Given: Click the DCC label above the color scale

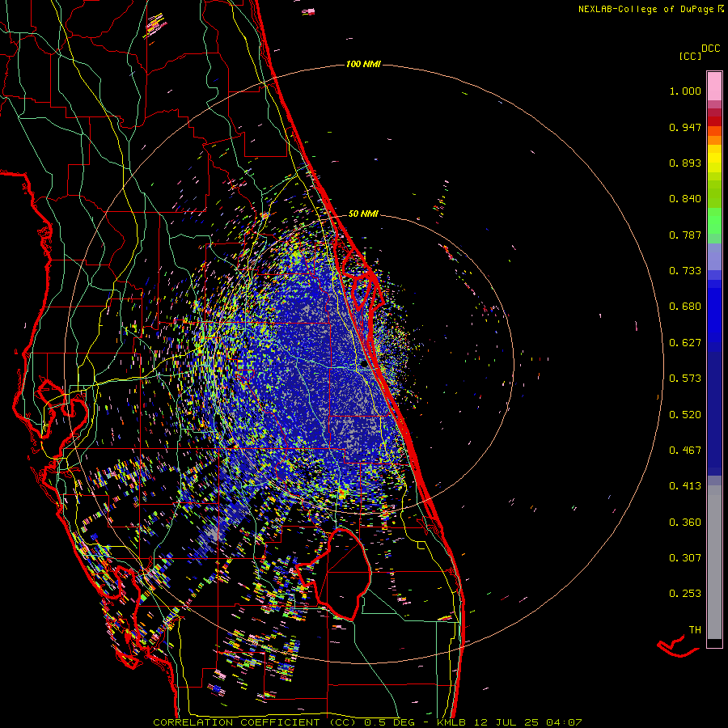Looking at the screenshot, I should coord(710,49).
